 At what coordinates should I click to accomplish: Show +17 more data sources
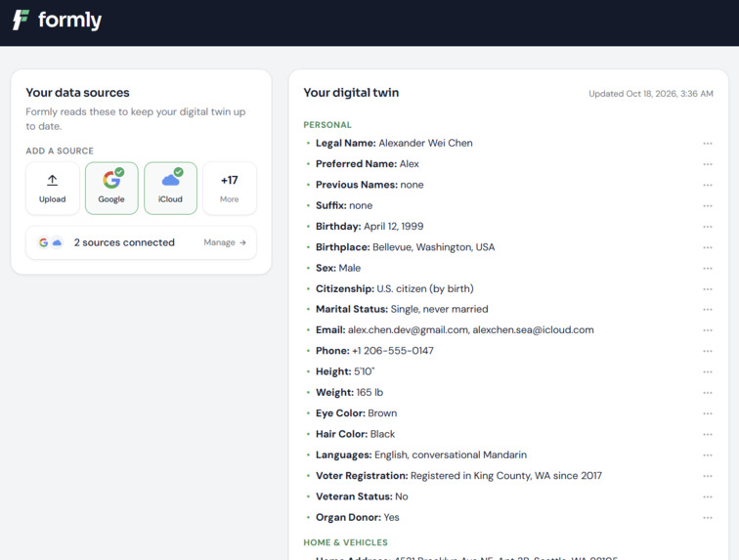click(x=230, y=188)
